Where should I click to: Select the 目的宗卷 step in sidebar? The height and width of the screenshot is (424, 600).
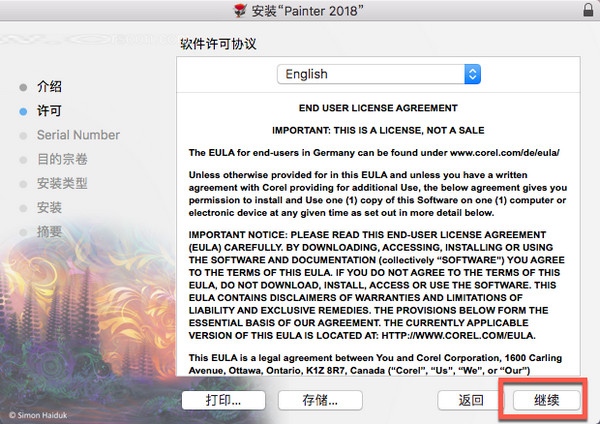point(62,159)
